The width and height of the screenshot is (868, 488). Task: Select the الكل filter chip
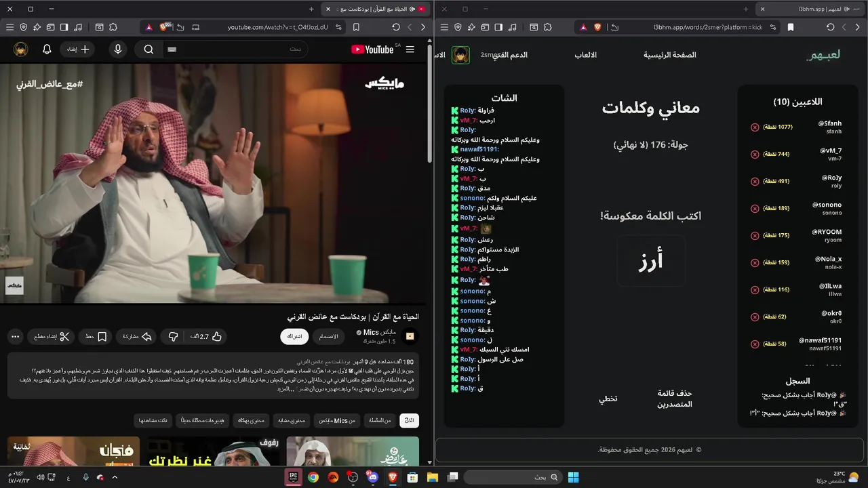[409, 420]
